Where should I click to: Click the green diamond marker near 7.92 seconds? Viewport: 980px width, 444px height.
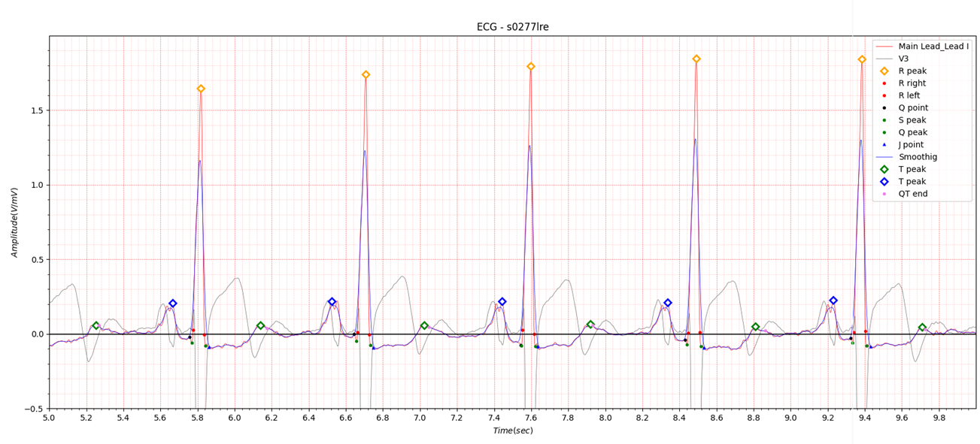590,325
